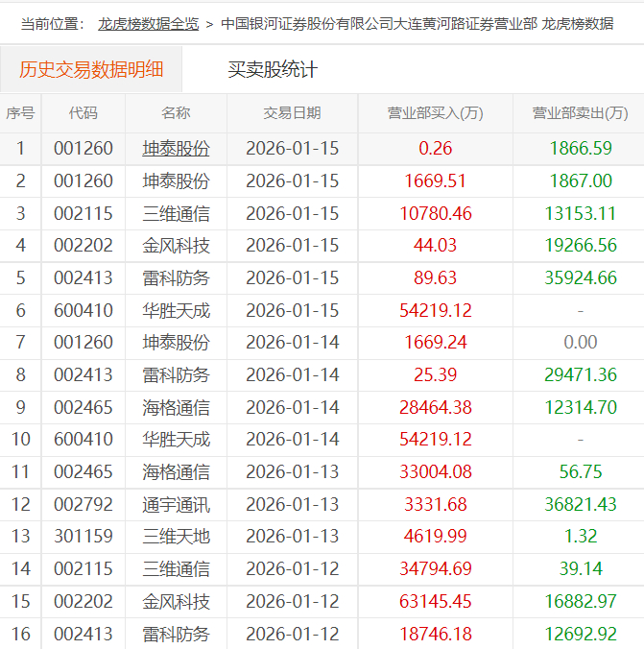Open 雷科防务 stock name in row 8
This screenshot has width=644, height=649.
[x=176, y=375]
